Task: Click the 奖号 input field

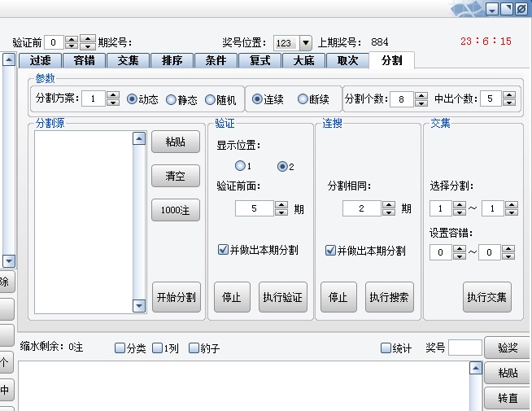Action: (x=464, y=348)
